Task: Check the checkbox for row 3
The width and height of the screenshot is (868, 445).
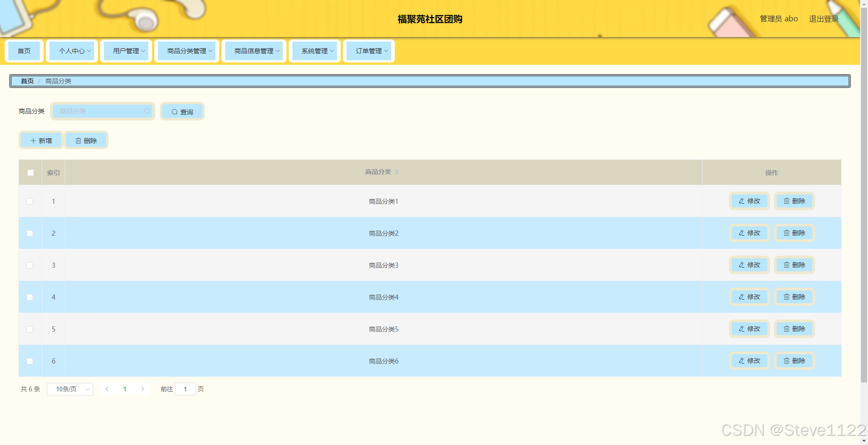Action: (30, 265)
